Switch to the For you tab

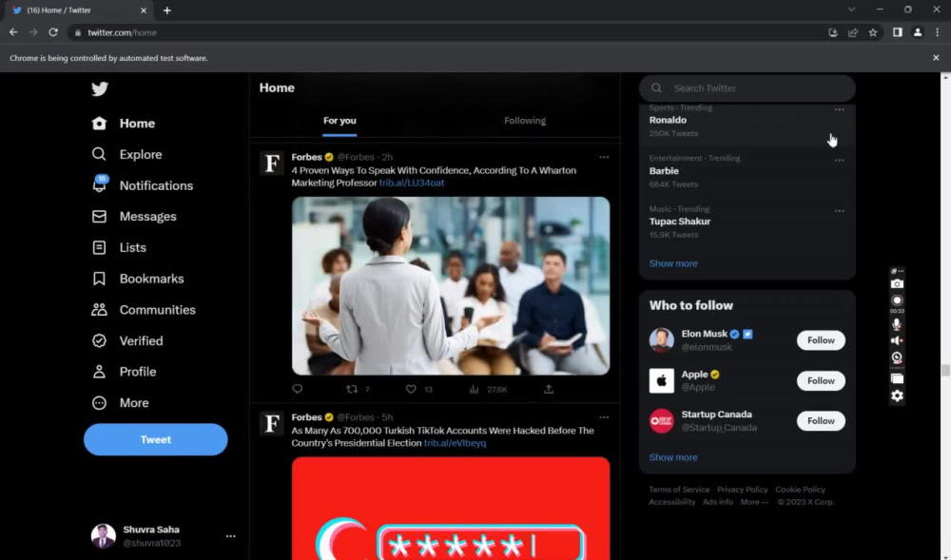coord(340,121)
